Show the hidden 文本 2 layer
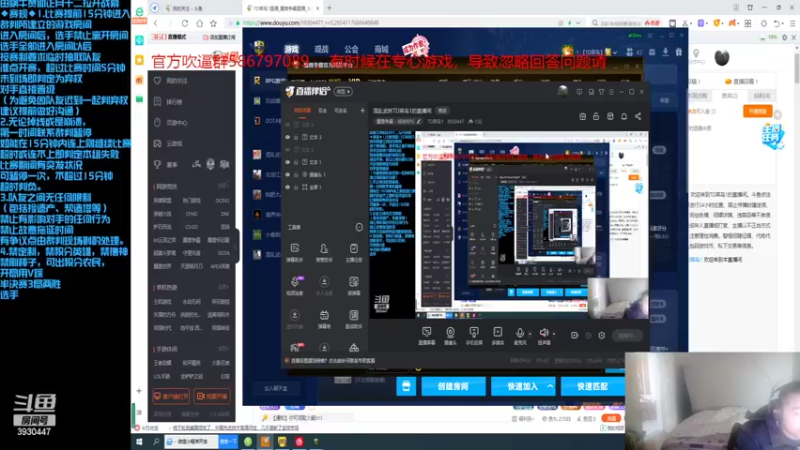The width and height of the screenshot is (800, 450). 288,149
